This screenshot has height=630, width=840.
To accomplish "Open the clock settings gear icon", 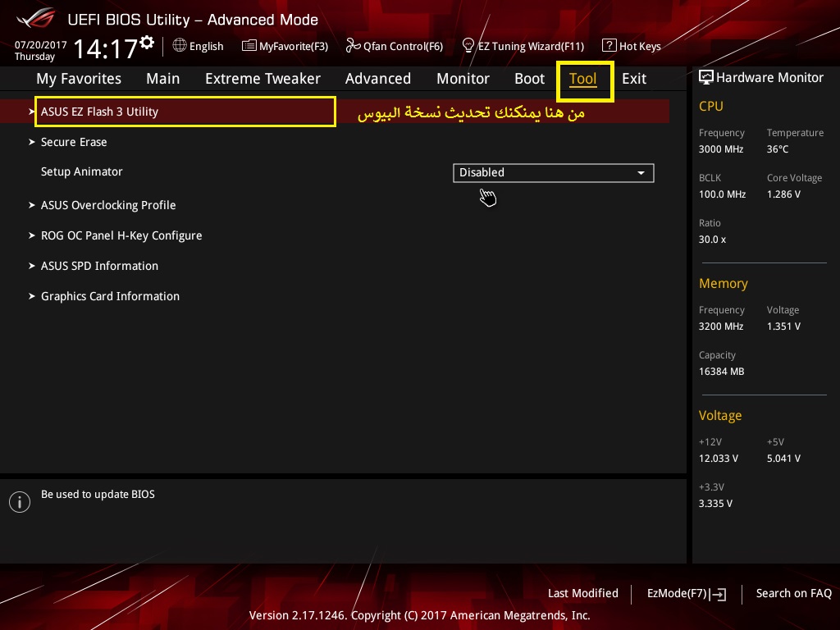I will (147, 43).
